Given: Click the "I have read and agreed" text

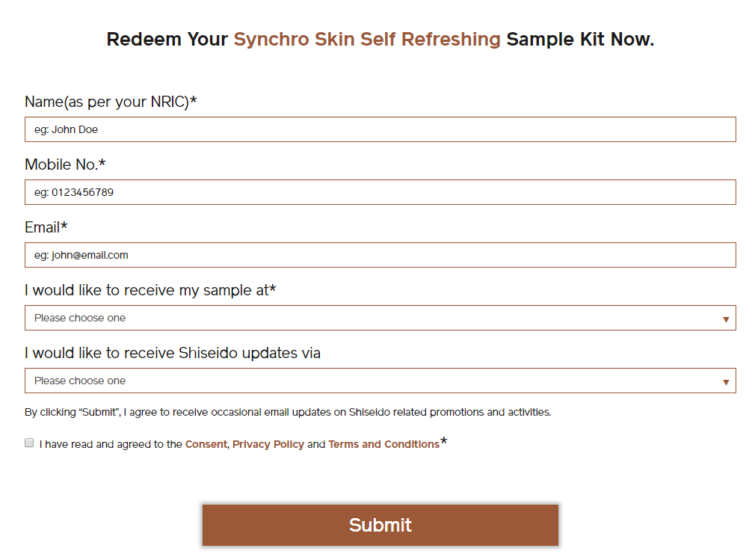Looking at the screenshot, I should (111, 444).
